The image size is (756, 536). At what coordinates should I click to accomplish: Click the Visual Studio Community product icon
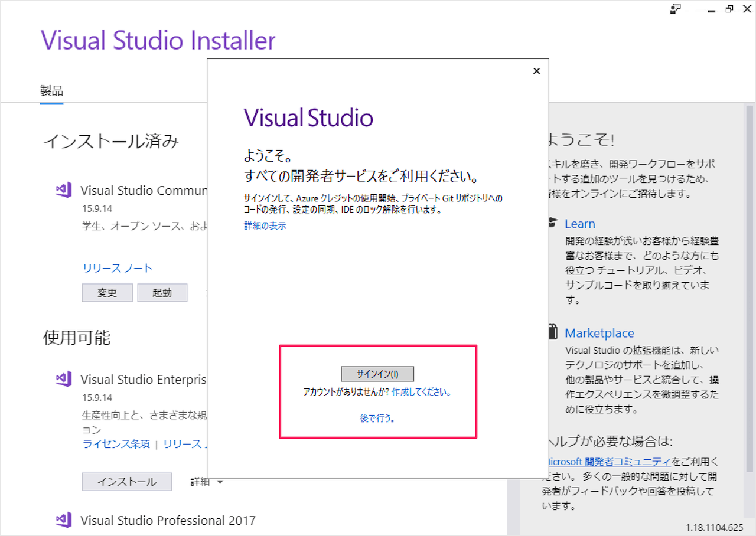point(64,190)
